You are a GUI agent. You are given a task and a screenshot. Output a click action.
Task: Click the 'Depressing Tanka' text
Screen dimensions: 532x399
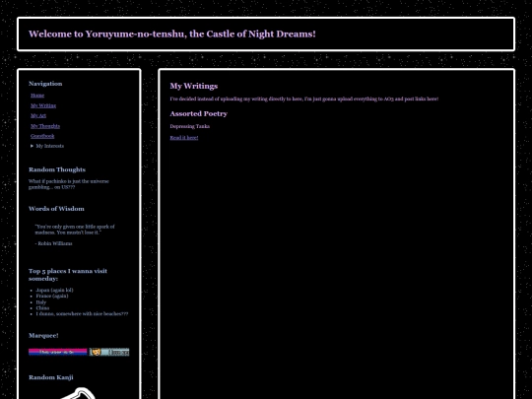190,126
